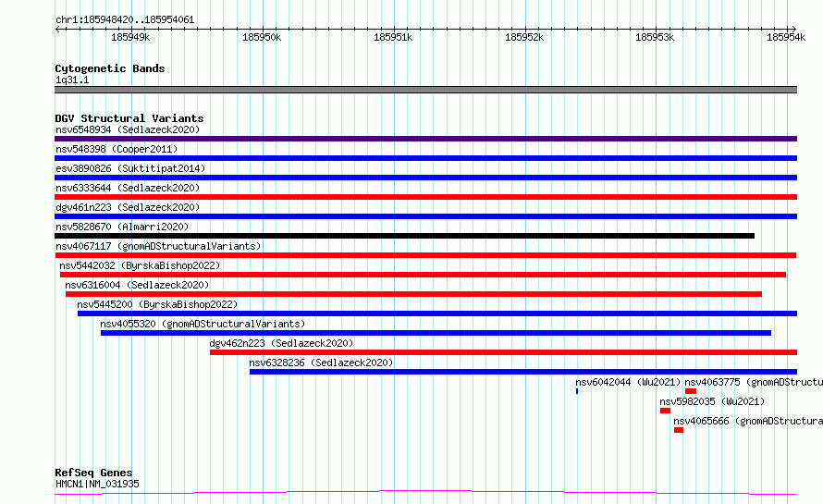Click the nsv6333644 (Sedlazeck2020) label
The width and height of the screenshot is (823, 504).
pyautogui.click(x=128, y=188)
